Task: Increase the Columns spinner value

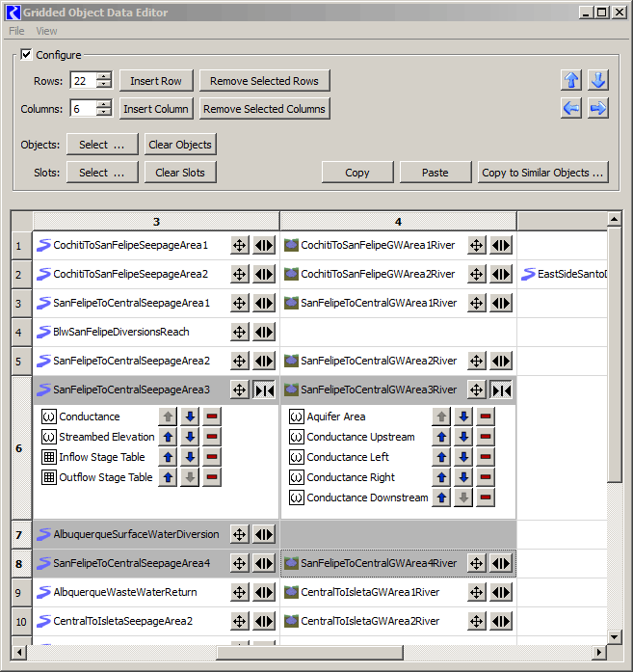Action: pyautogui.click(x=104, y=104)
